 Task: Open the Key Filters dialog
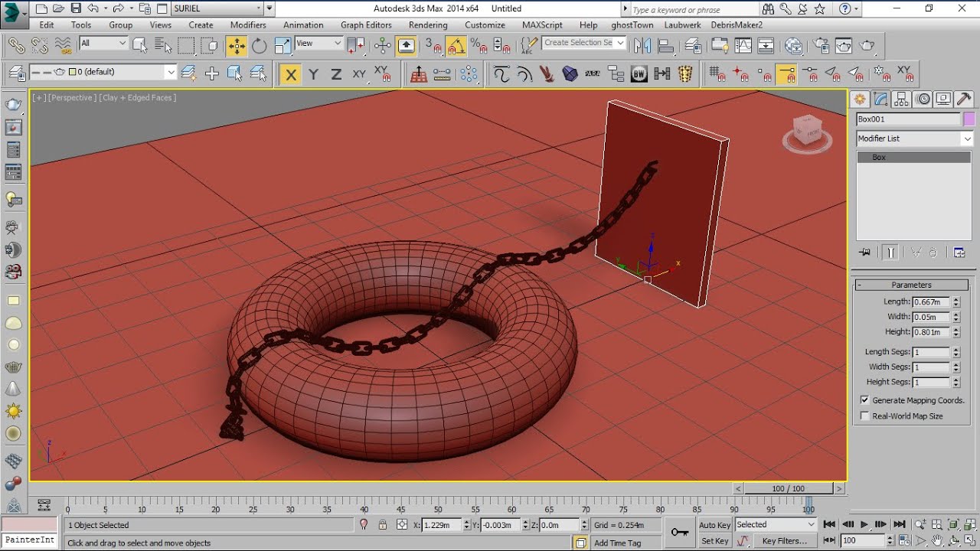784,541
